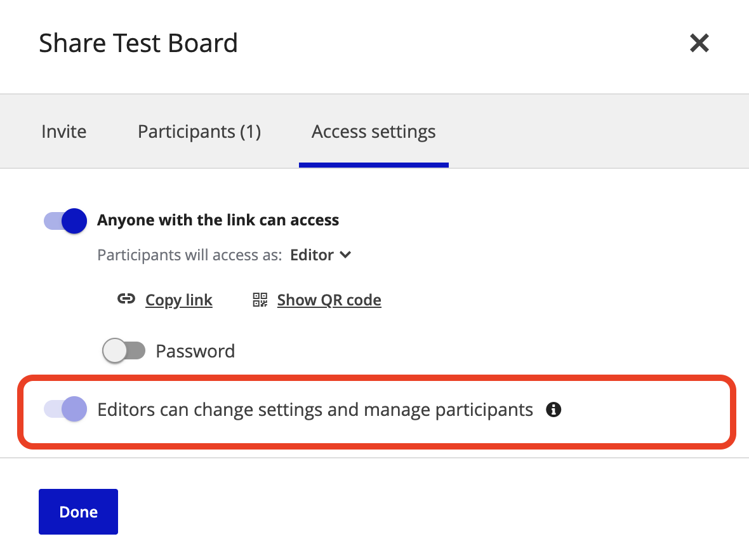Image resolution: width=749 pixels, height=560 pixels.
Task: Close the Share Test Board dialog
Action: pos(699,43)
